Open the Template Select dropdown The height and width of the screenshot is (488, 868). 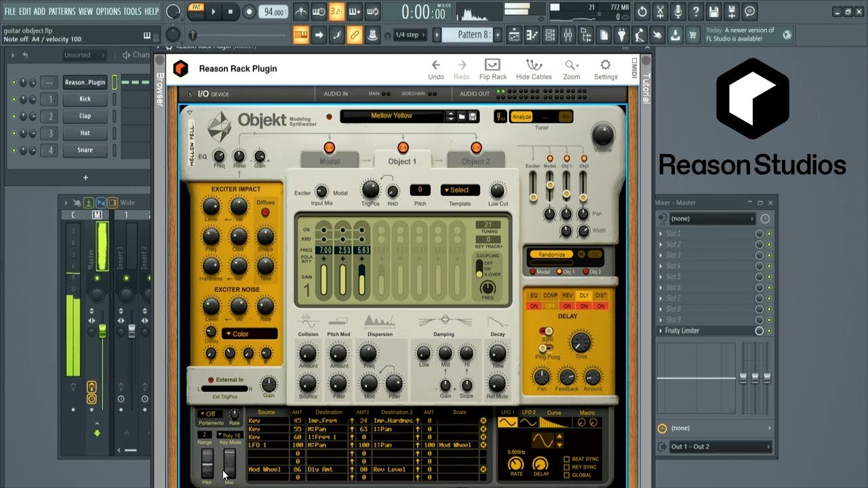(460, 190)
